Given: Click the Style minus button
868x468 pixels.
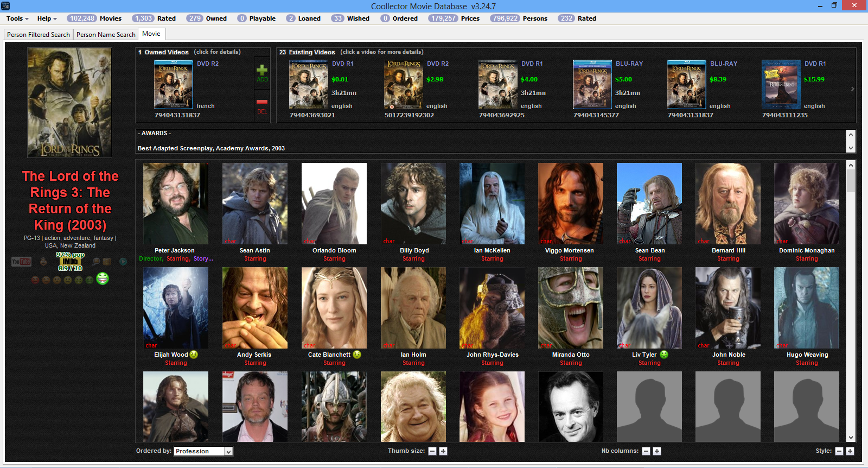Looking at the screenshot, I should click(x=839, y=451).
